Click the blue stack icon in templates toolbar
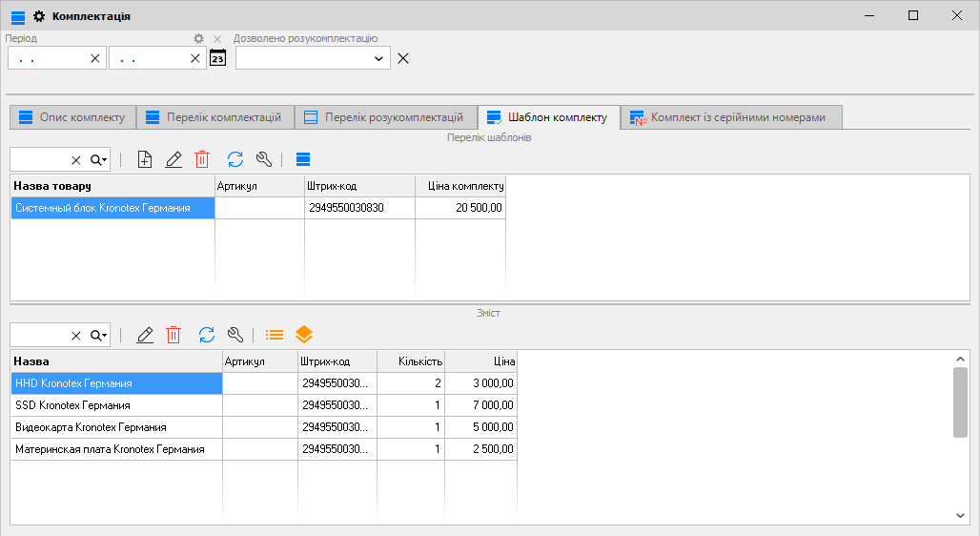Viewport: 980px width, 536px height. tap(303, 159)
